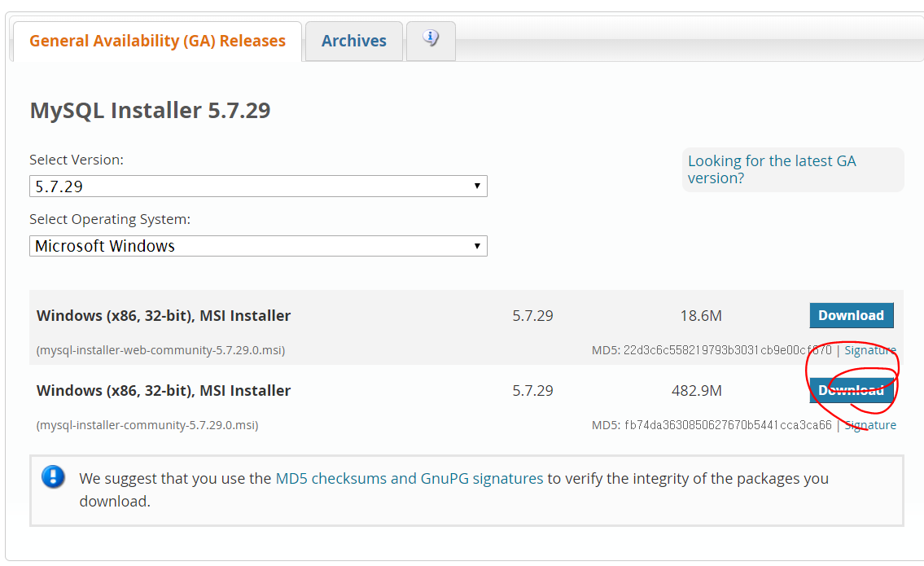Image resolution: width=924 pixels, height=566 pixels.
Task: Click the 482.9M file size value
Action: tap(697, 391)
